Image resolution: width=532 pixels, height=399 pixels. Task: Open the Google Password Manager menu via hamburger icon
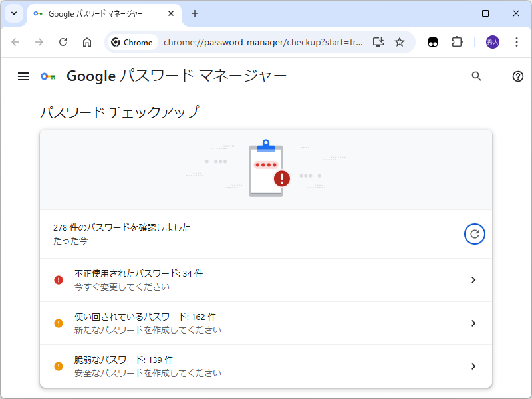pyautogui.click(x=23, y=76)
